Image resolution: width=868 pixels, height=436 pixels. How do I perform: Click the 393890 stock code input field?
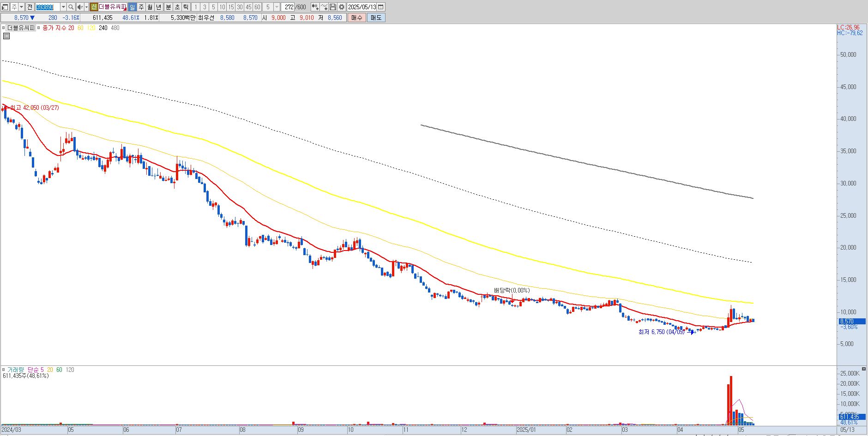pos(48,7)
